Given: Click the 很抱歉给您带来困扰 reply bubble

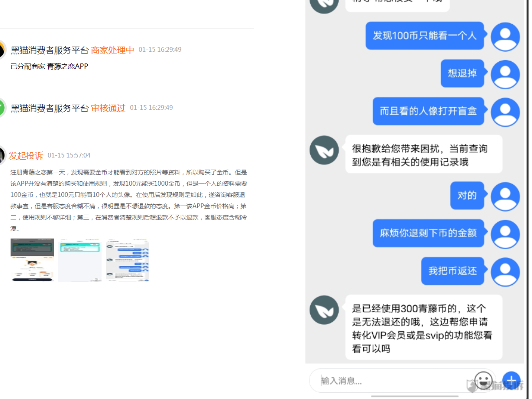Looking at the screenshot, I should [424, 154].
